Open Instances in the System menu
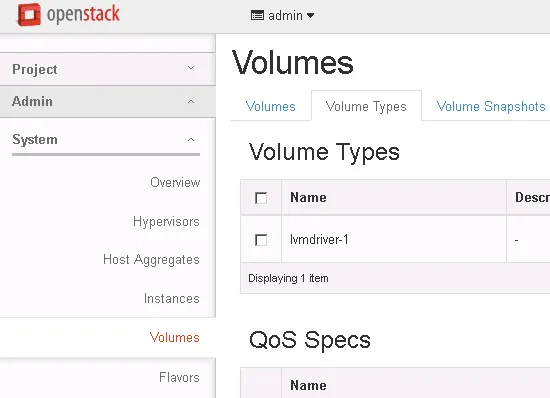This screenshot has height=398, width=550. (x=172, y=298)
